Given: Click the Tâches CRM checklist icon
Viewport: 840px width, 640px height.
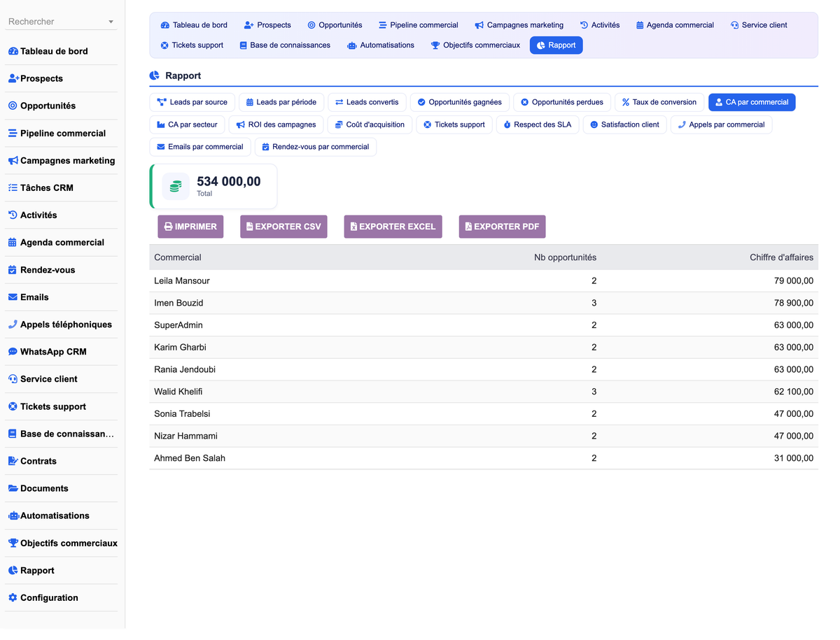Looking at the screenshot, I should pyautogui.click(x=13, y=188).
